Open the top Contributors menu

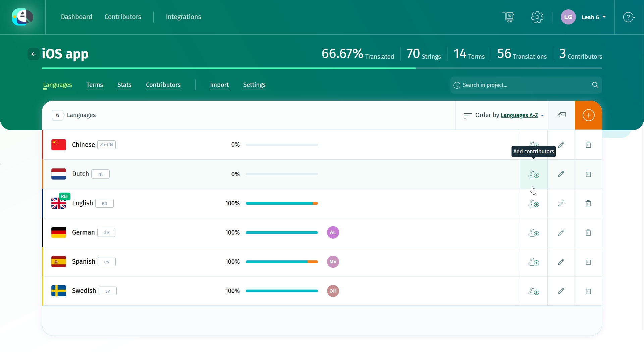pos(123,17)
